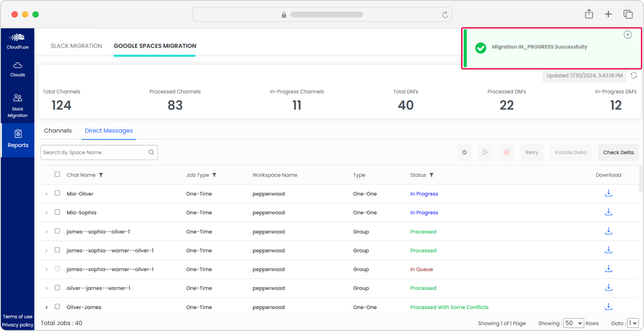
Task: Filter by Status column
Action: pyautogui.click(x=432, y=175)
